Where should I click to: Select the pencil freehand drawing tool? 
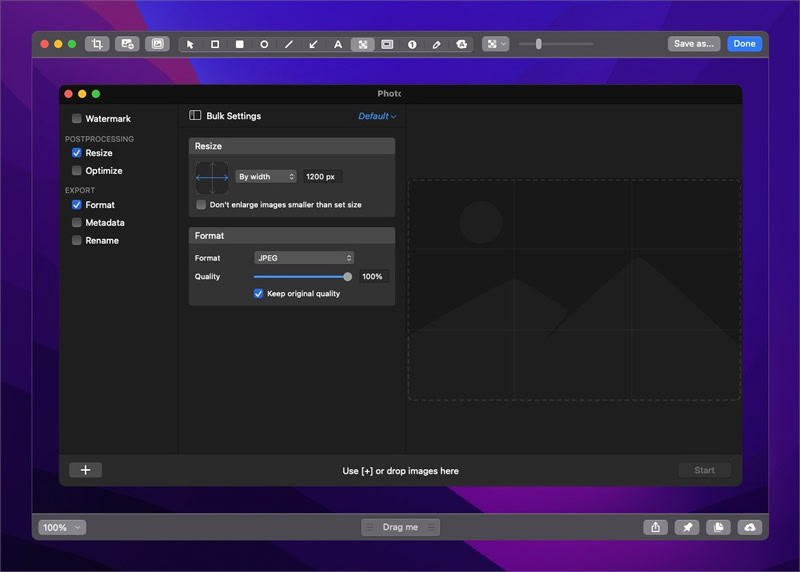437,44
